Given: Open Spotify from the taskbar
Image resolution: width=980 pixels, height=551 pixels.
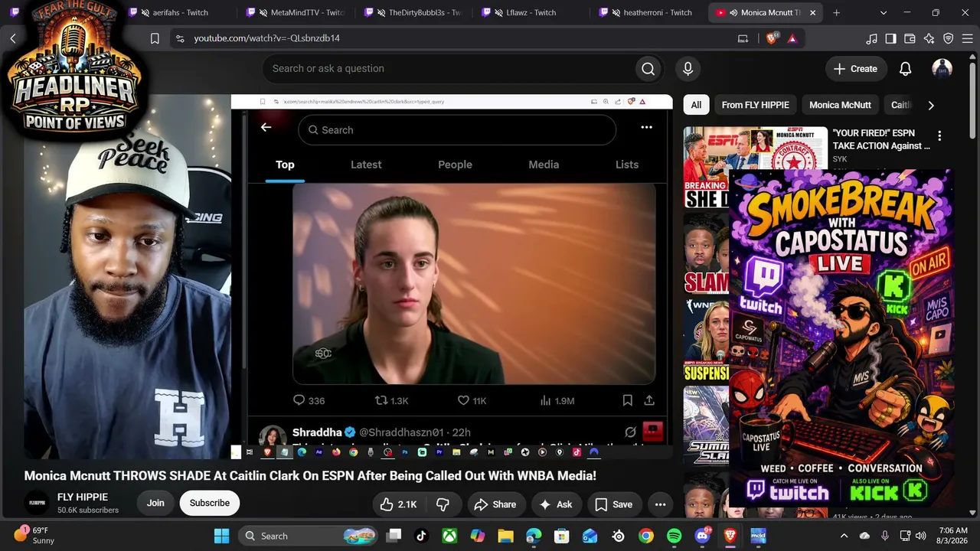Looking at the screenshot, I should click(675, 536).
